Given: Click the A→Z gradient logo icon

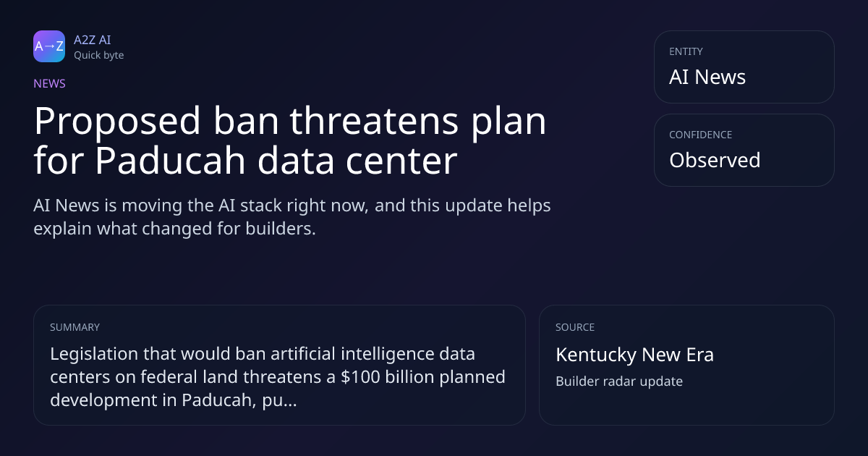Looking at the screenshot, I should pyautogui.click(x=49, y=46).
